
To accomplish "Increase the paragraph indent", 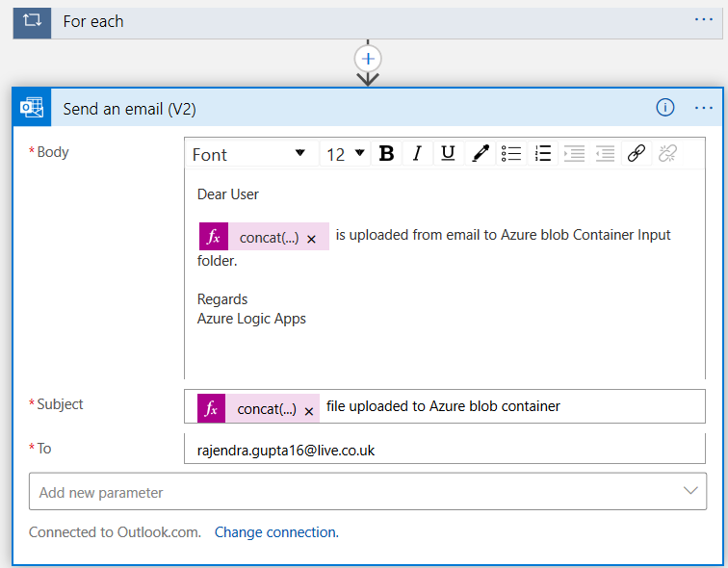I will (x=574, y=154).
